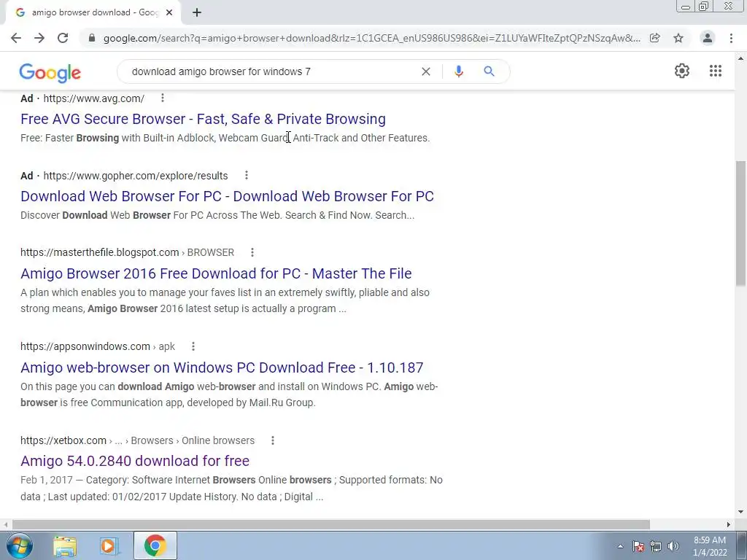This screenshot has width=747, height=560.
Task: Click in the Google search field
Action: pyautogui.click(x=271, y=71)
